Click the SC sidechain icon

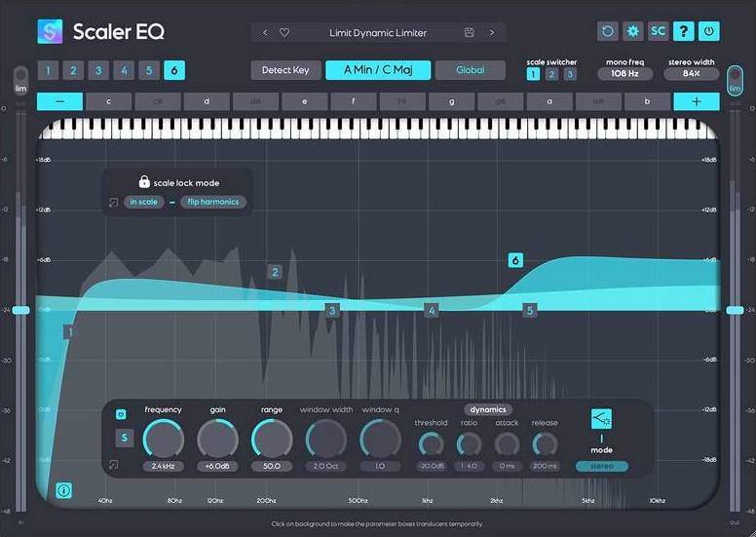(658, 31)
